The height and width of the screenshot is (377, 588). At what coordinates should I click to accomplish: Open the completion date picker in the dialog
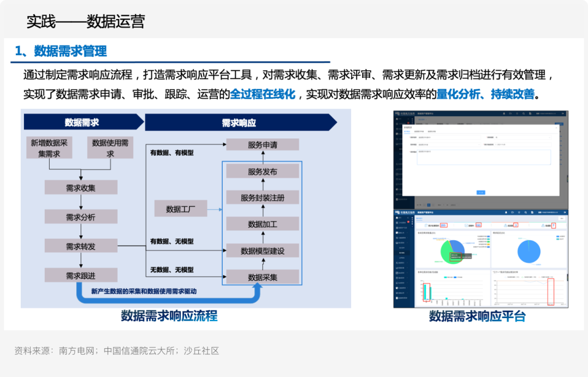(523, 145)
